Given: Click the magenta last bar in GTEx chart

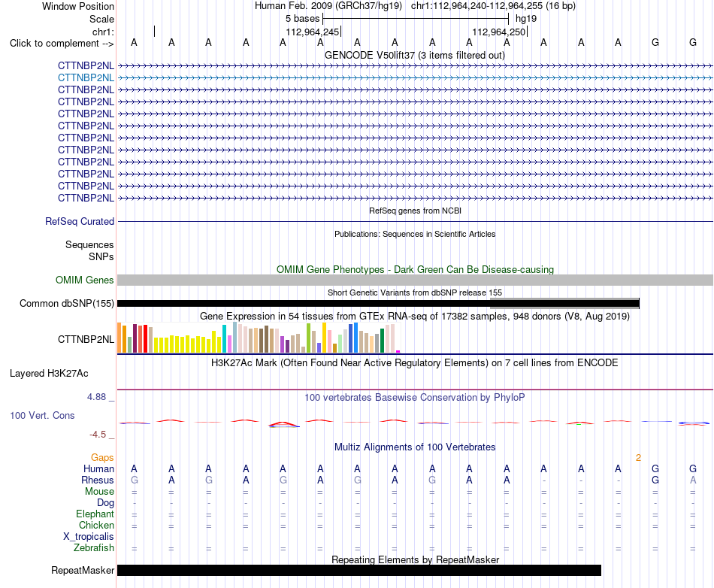Looking at the screenshot, I should click(x=398, y=351).
